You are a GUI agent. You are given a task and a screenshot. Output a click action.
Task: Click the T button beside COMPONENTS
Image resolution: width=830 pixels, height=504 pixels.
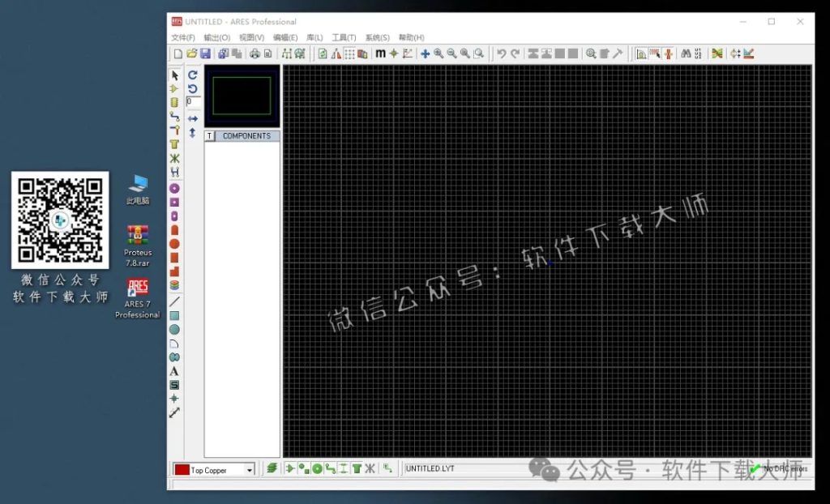[x=209, y=135]
